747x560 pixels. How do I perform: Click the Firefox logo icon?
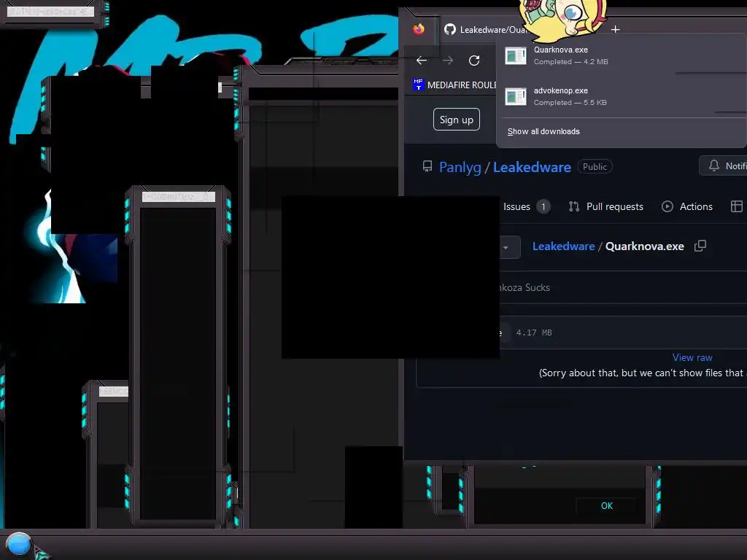(419, 29)
